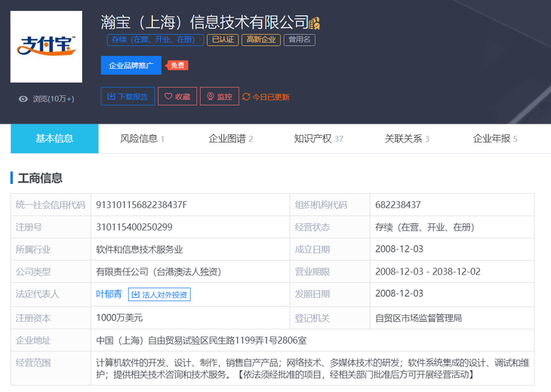Image resolution: width=551 pixels, height=392 pixels.
Task: Click registration number 310115400250299
Action: coord(134,227)
